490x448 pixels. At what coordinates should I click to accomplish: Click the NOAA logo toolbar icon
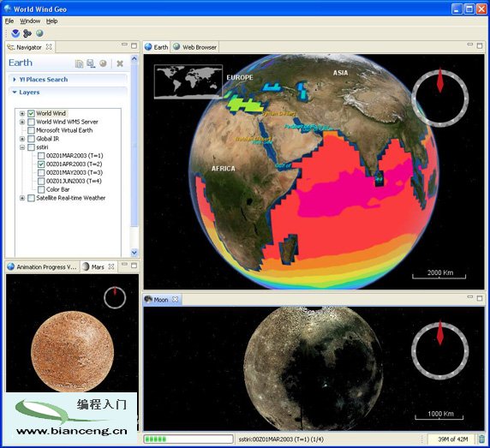15,33
